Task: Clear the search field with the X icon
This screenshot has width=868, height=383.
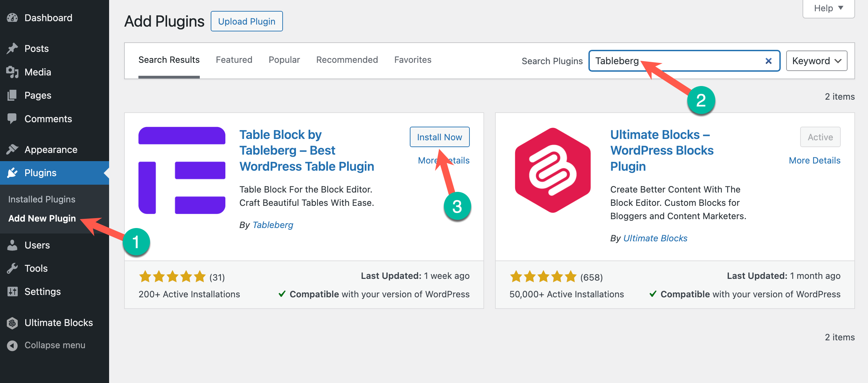Action: (768, 61)
